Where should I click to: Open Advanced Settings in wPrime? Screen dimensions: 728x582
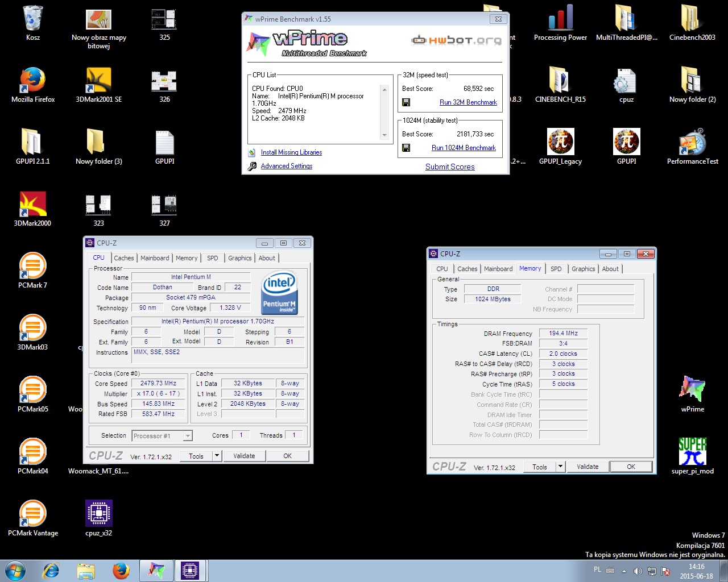click(287, 166)
